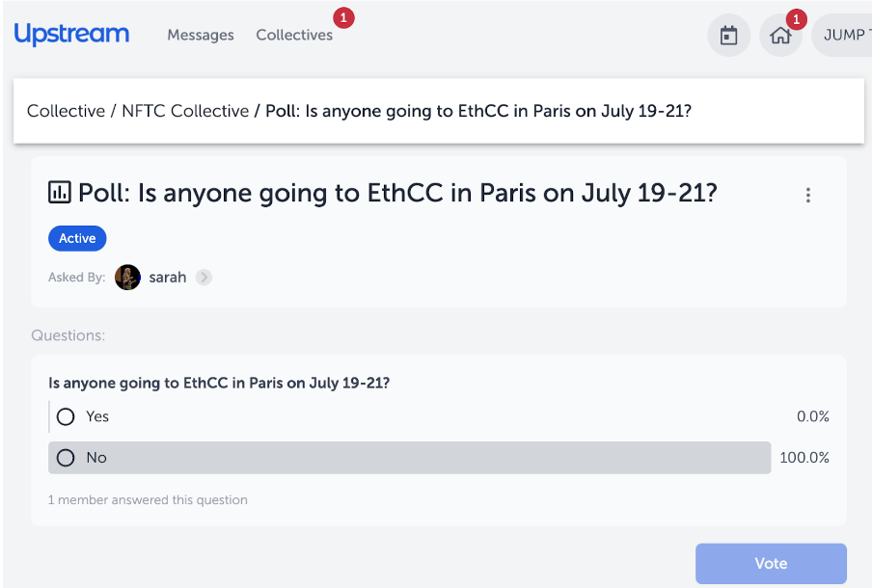Image resolution: width=872 pixels, height=588 pixels.
Task: Select the No radio option
Action: [66, 458]
